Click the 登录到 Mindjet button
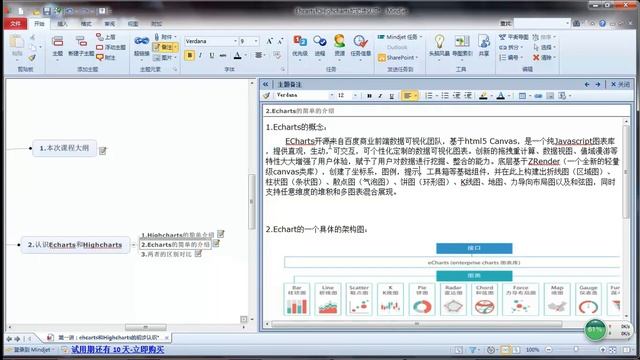This screenshot has width=640, height=360. click(x=31, y=350)
